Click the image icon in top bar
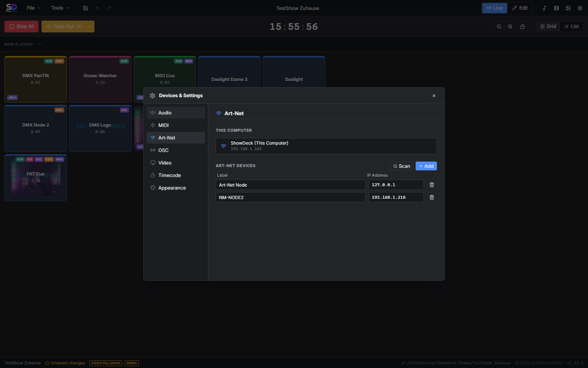Image resolution: width=588 pixels, height=368 pixels. tap(568, 8)
